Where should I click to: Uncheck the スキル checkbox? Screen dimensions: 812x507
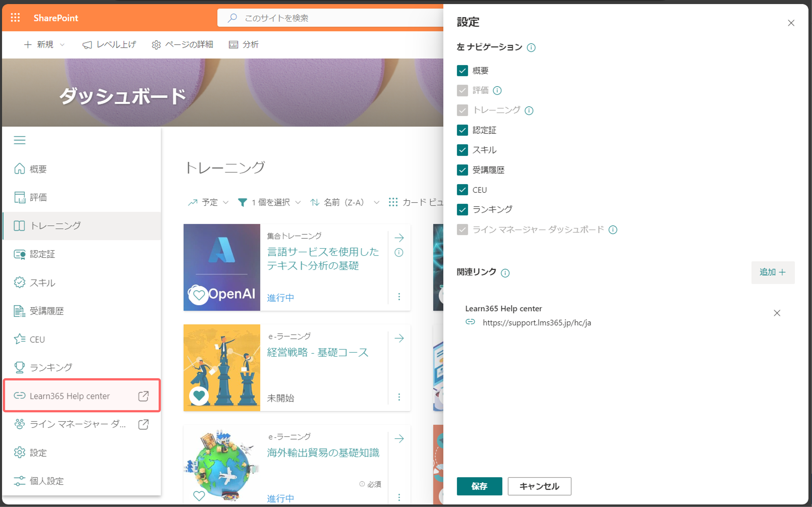462,150
